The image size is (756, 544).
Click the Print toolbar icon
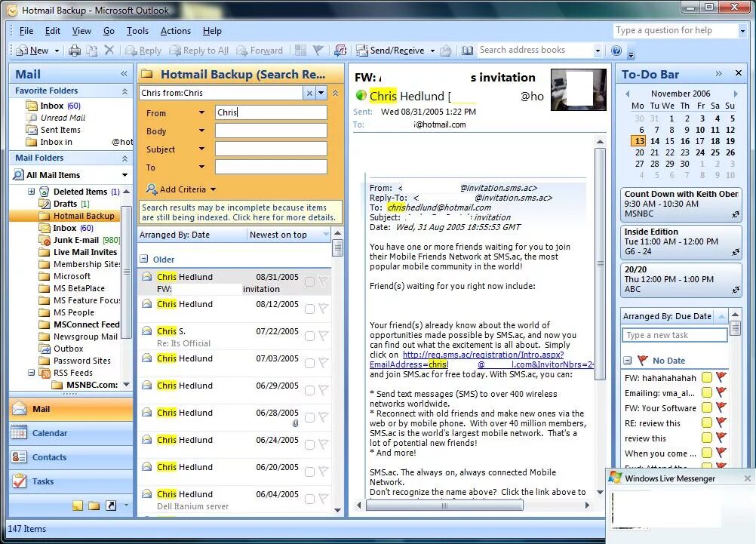pyautogui.click(x=74, y=50)
